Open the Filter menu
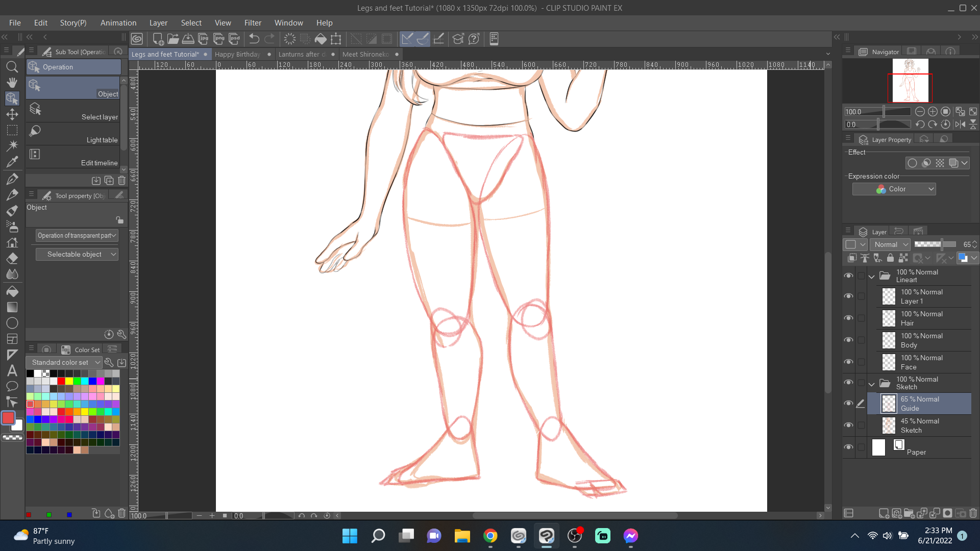The image size is (980, 551). coord(253,22)
